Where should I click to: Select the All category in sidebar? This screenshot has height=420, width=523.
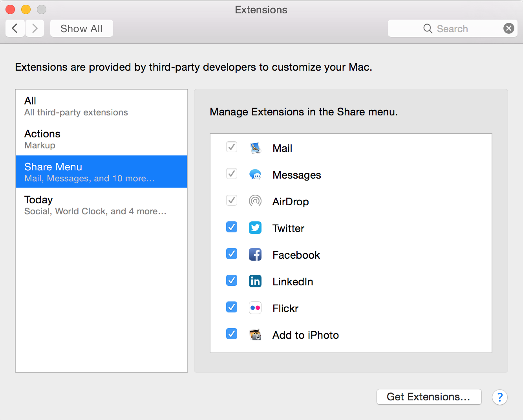coord(101,106)
